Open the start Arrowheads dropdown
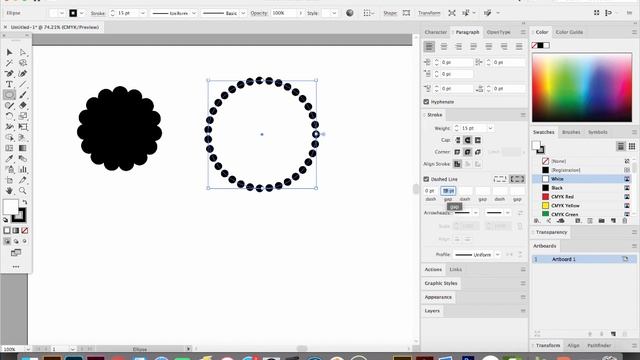Viewport: 640px width, 360px height. (476, 213)
